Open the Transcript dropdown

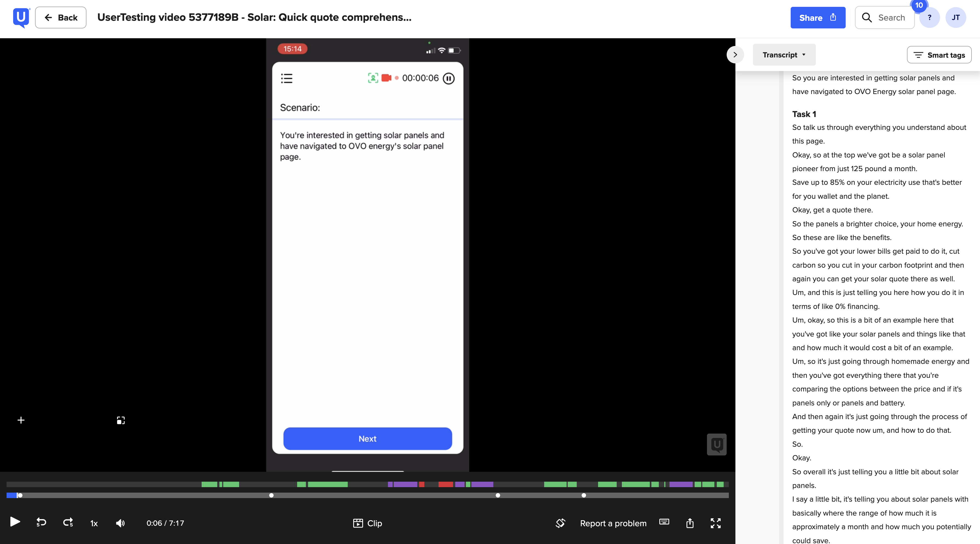(x=784, y=55)
